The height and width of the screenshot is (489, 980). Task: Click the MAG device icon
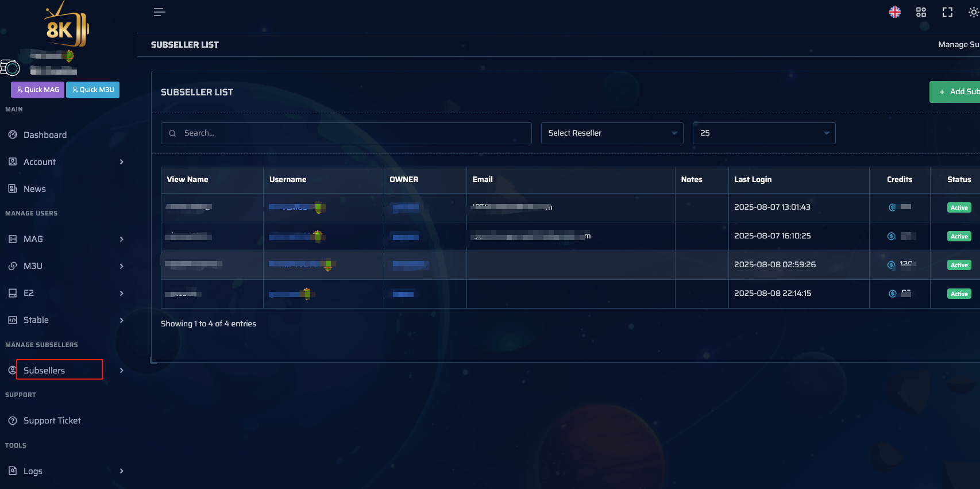coord(13,239)
